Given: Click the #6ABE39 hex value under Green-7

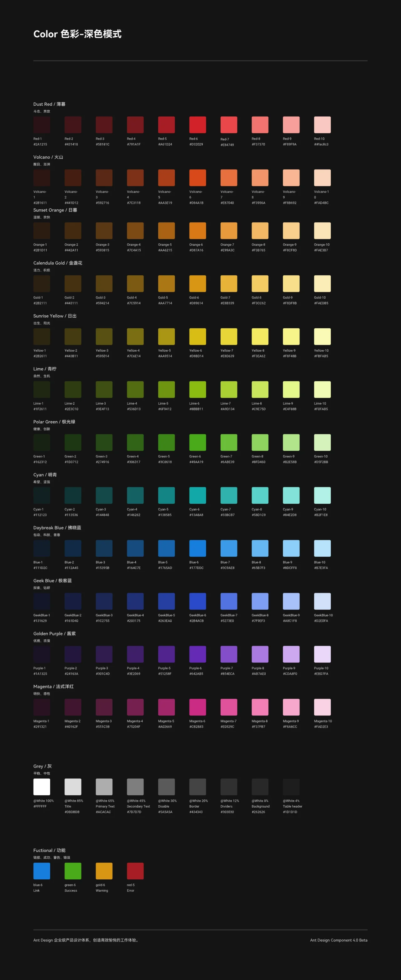Looking at the screenshot, I should click(227, 462).
